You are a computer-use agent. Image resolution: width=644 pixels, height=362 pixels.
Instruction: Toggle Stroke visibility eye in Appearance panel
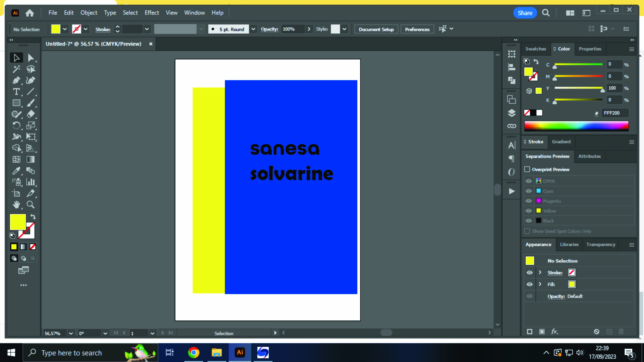click(x=529, y=273)
